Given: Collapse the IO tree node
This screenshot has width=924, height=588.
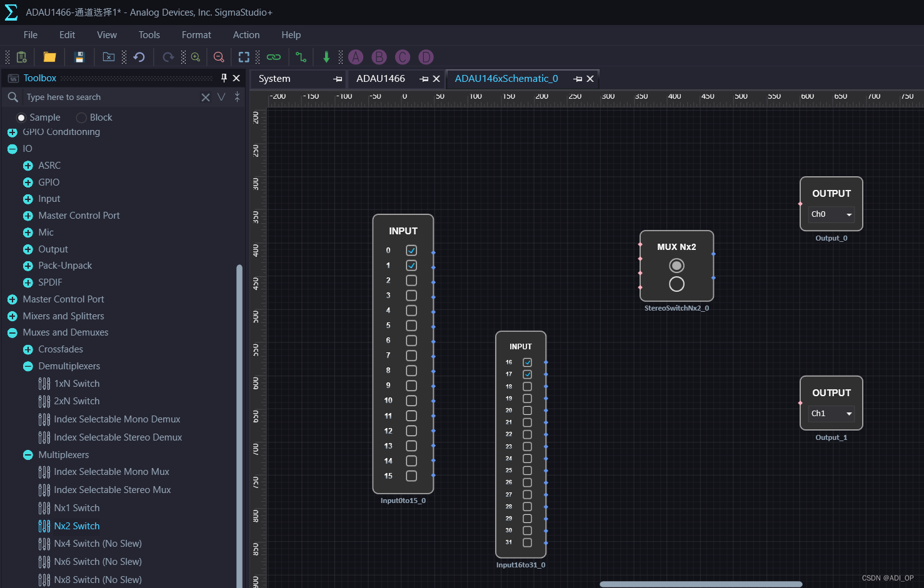Looking at the screenshot, I should tap(12, 149).
